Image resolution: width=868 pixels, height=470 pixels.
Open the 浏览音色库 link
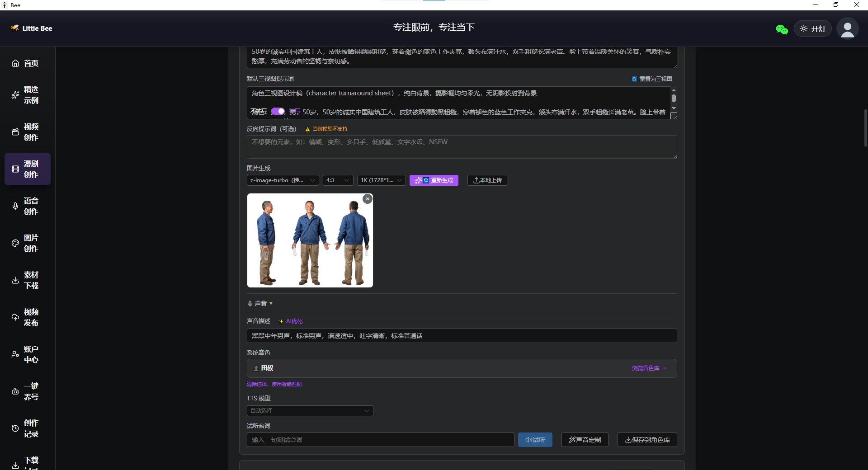point(649,368)
